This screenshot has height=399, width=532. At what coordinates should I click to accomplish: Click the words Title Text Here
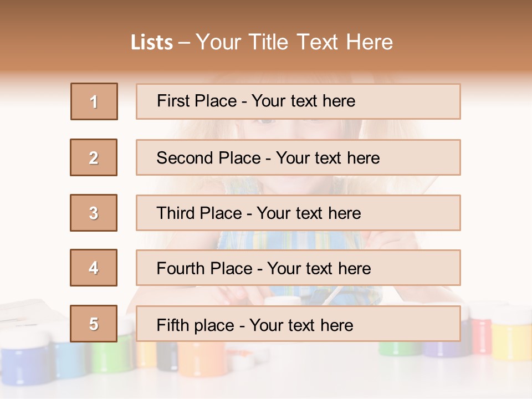coord(321,42)
